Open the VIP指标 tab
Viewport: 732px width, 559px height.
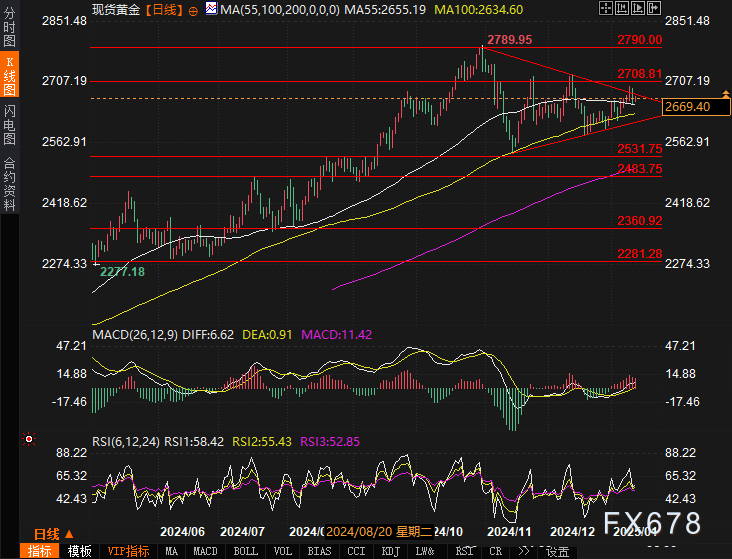tap(127, 551)
